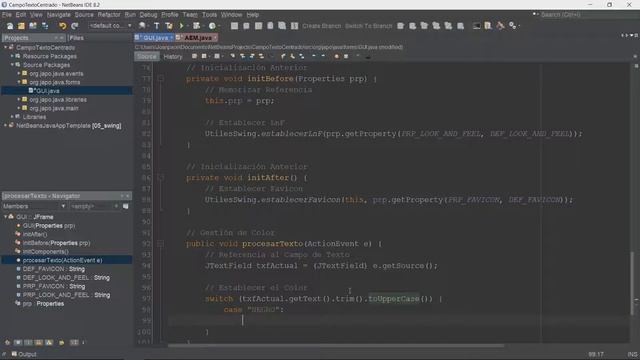Open the Members dropdown in Navigator

[x=34, y=207]
